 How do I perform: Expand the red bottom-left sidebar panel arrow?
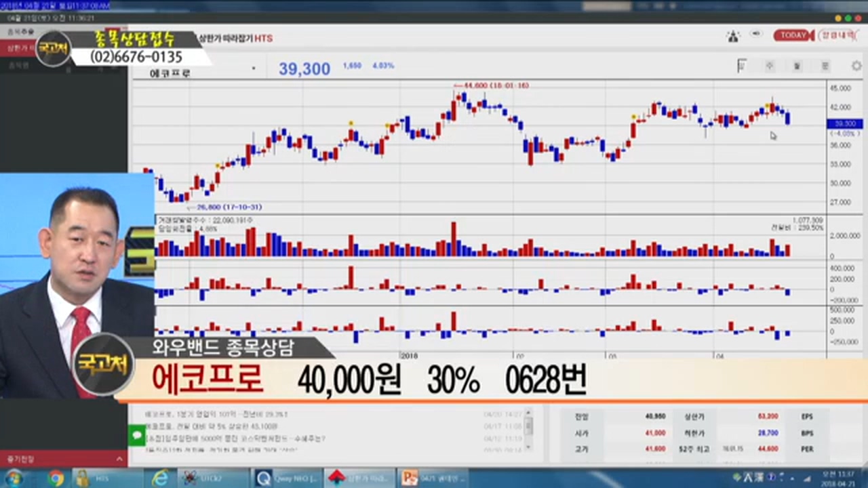119,460
